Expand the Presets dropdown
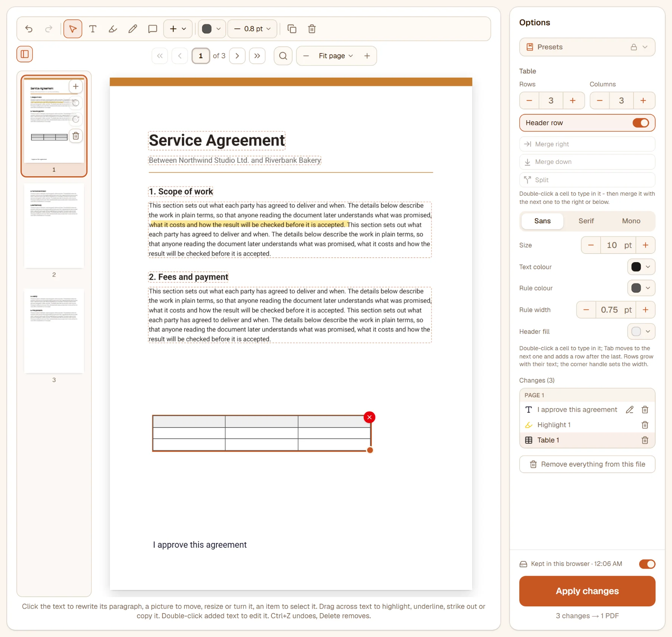The image size is (672, 637). pyautogui.click(x=587, y=47)
